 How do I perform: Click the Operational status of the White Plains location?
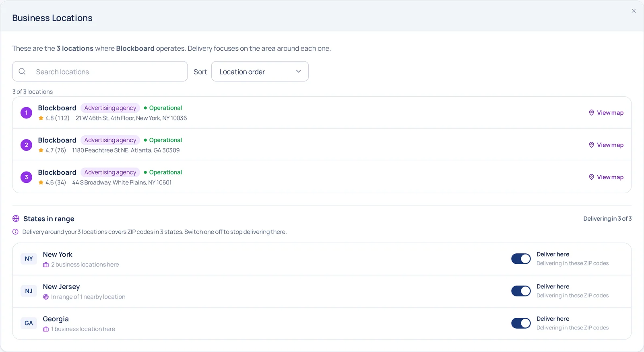click(x=163, y=172)
